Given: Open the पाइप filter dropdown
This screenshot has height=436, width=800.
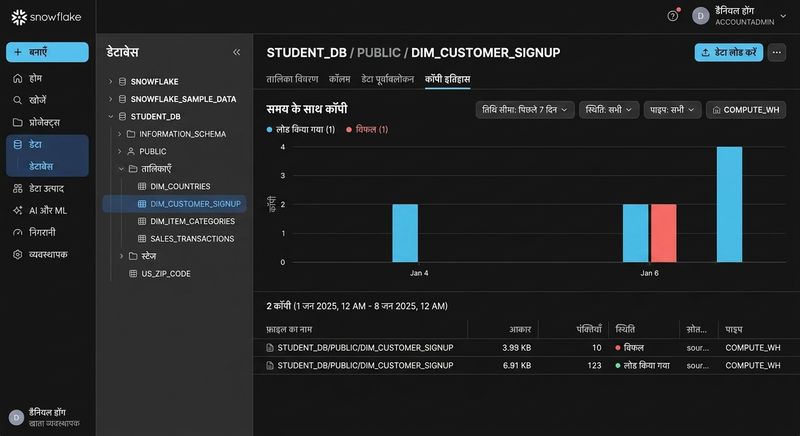Looking at the screenshot, I should coord(672,110).
